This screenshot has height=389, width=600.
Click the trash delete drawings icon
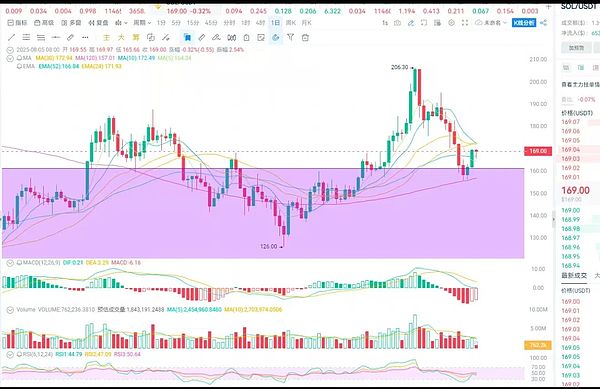point(305,37)
